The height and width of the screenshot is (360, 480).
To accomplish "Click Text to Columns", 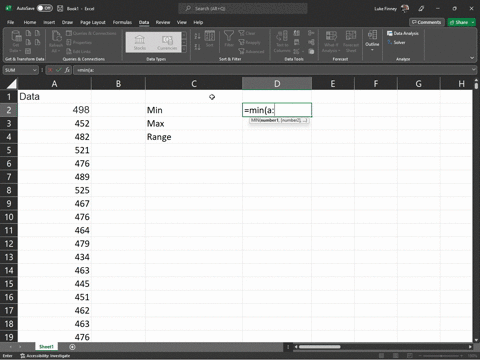I will click(282, 41).
